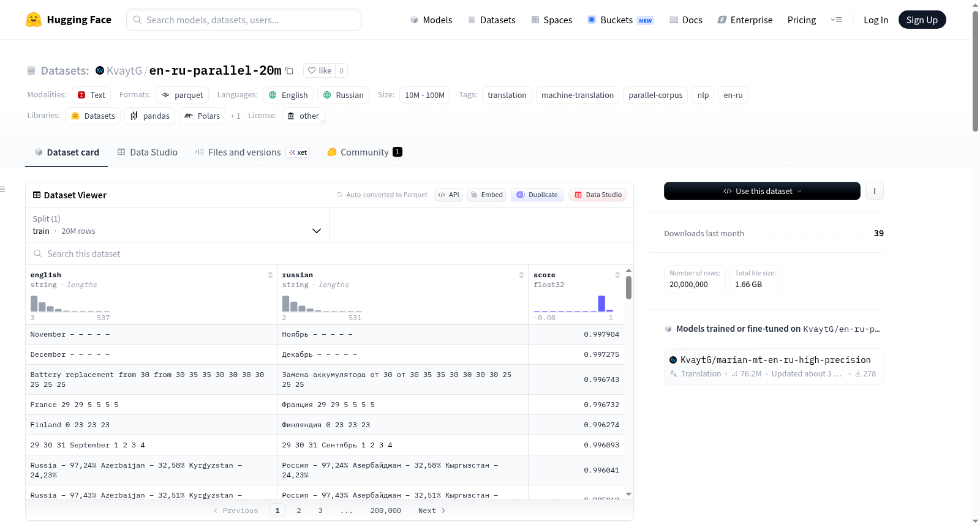Click the machine-translation tag
The image size is (980, 527).
coord(578,95)
